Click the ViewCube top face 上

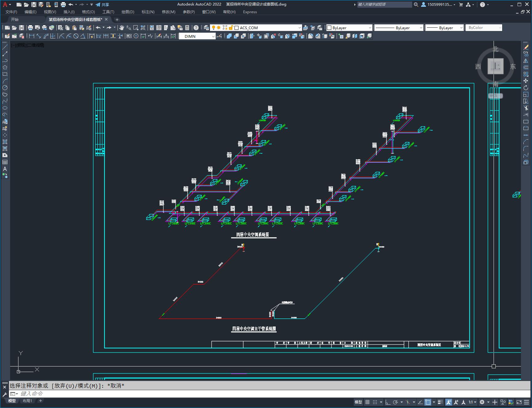point(495,66)
